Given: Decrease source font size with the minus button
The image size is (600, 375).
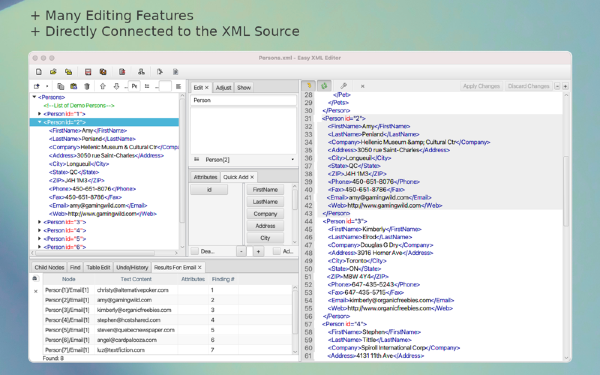Looking at the screenshot, I should click(557, 86).
